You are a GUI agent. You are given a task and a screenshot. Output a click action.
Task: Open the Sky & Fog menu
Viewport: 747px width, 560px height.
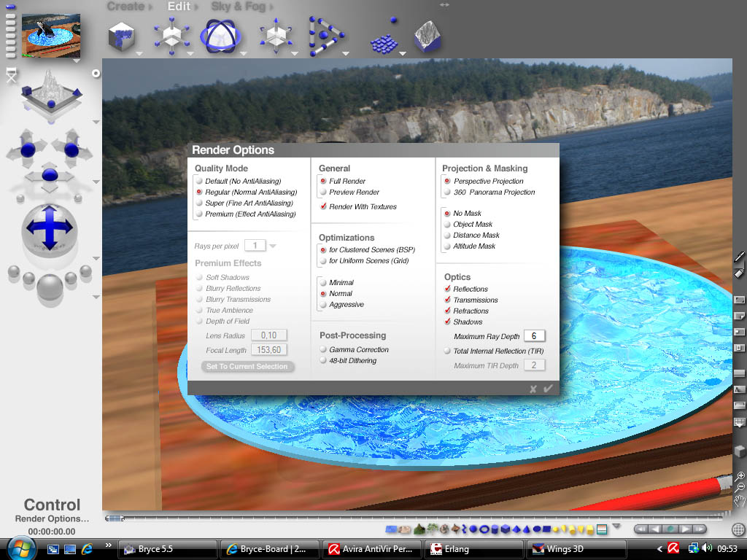(x=239, y=6)
